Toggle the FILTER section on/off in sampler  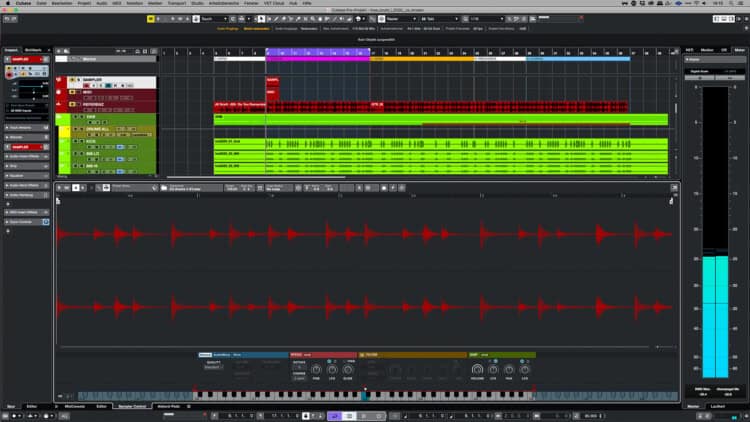(x=362, y=355)
